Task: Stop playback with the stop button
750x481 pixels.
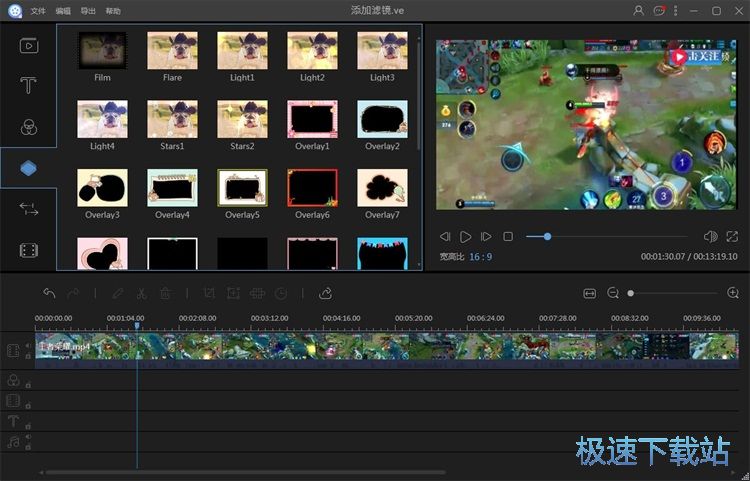Action: point(508,236)
